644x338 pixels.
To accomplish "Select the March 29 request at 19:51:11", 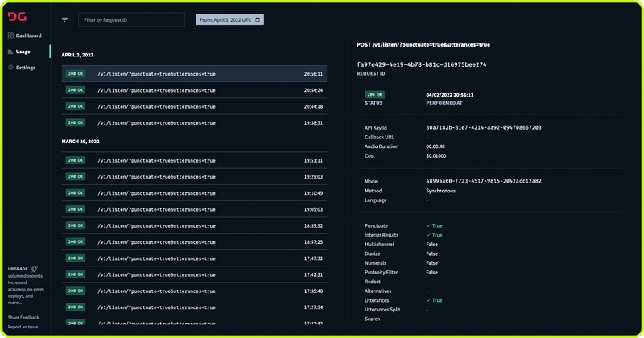I will 194,160.
